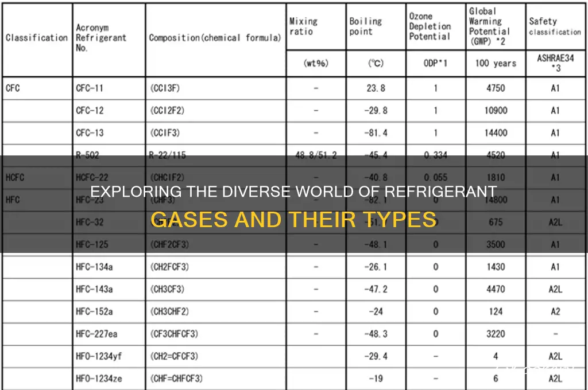The image size is (588, 390).
Task: Click GWP value '4470'
Action: 496,289
